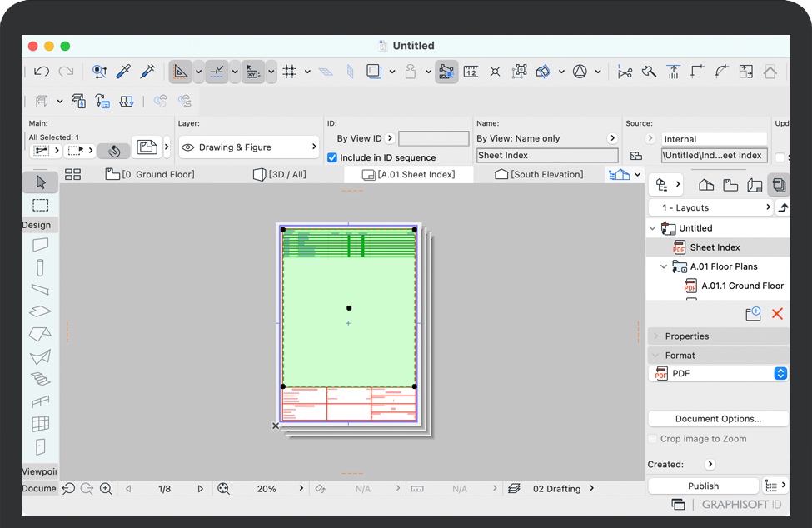Viewport: 812px width, 528px height.
Task: Collapse the A.01 Floor Plans tree branch
Action: (x=664, y=266)
